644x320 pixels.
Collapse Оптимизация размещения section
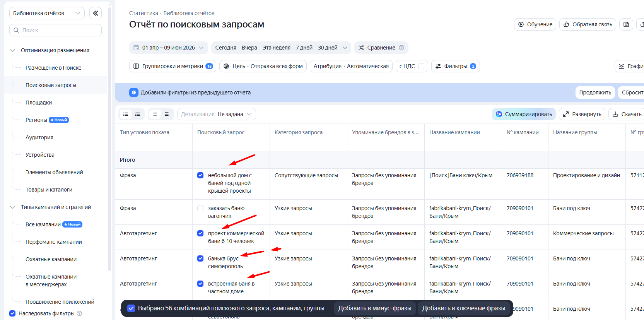(12, 50)
